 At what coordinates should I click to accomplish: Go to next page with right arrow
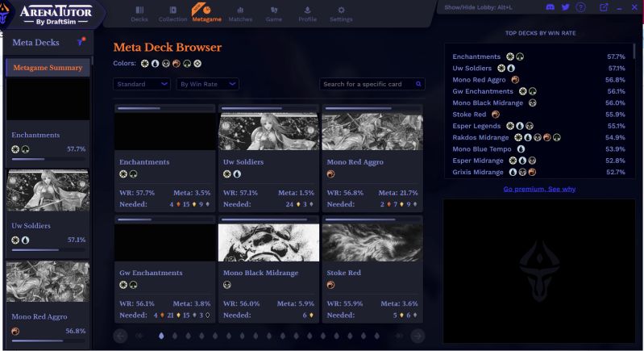click(418, 336)
